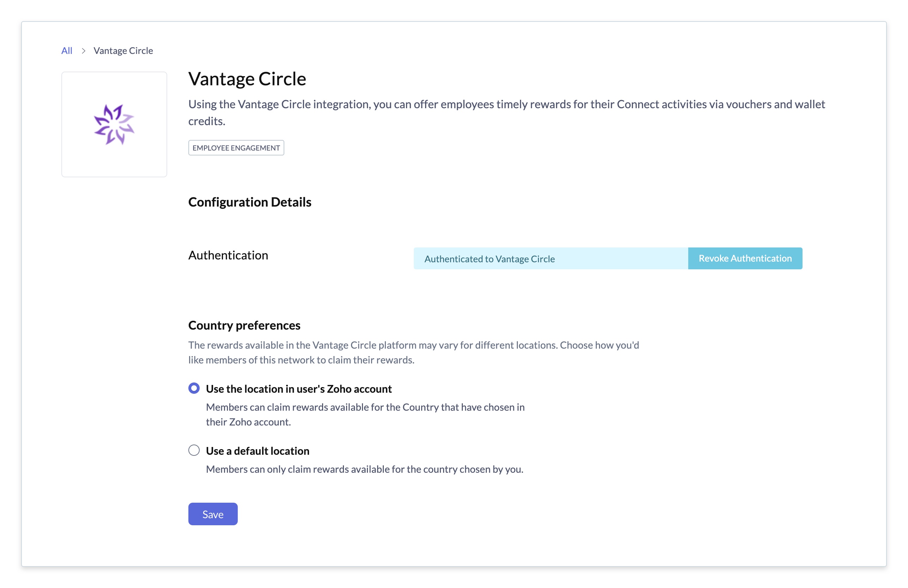Select the default location radio button
This screenshot has width=908, height=588.
tap(194, 451)
